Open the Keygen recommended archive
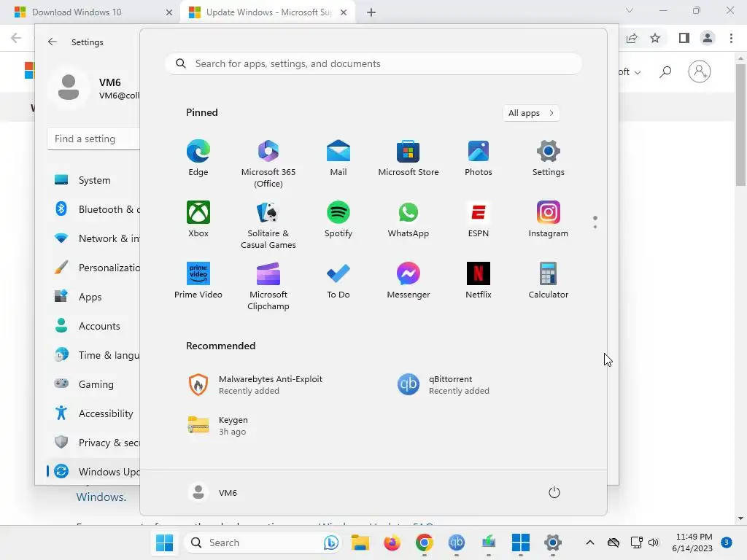This screenshot has width=747, height=560. point(218,426)
